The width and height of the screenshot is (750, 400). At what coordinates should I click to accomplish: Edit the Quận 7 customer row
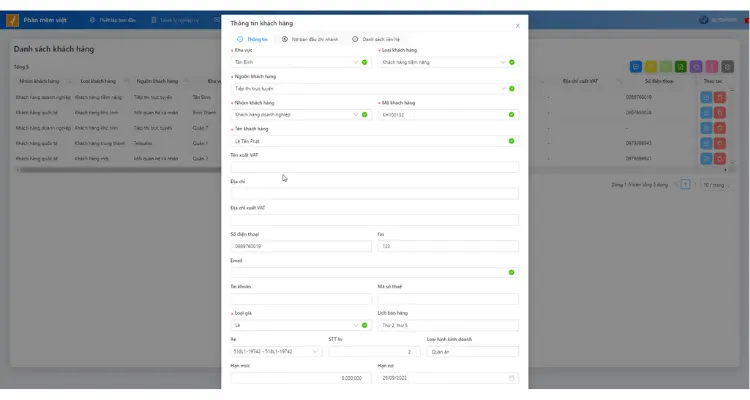point(706,128)
